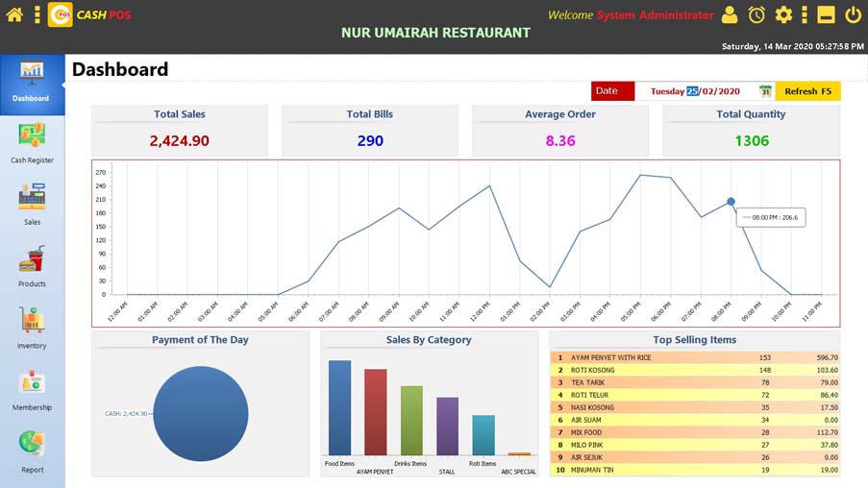
Task: Open the Cash Register module
Action: (32, 144)
